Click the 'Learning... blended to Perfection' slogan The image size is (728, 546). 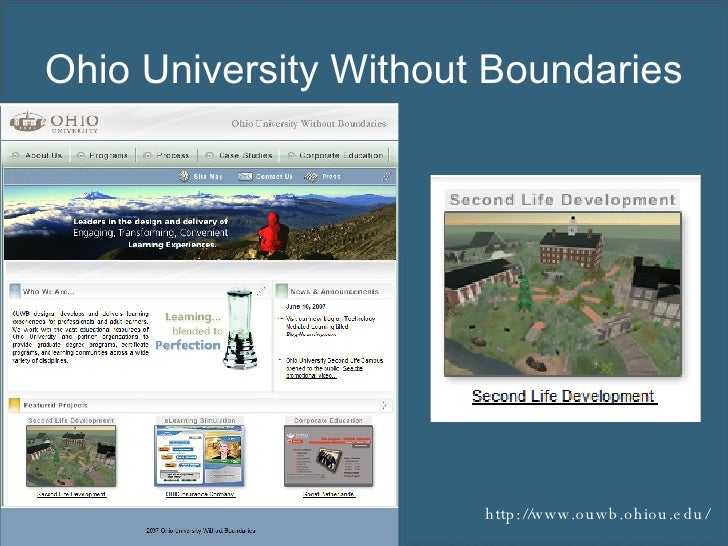(x=188, y=331)
